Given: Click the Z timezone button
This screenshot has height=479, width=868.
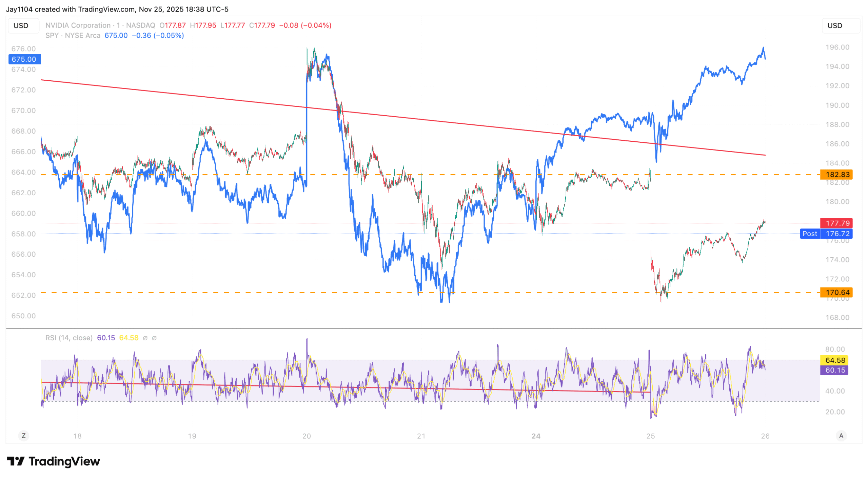Looking at the screenshot, I should [x=23, y=436].
